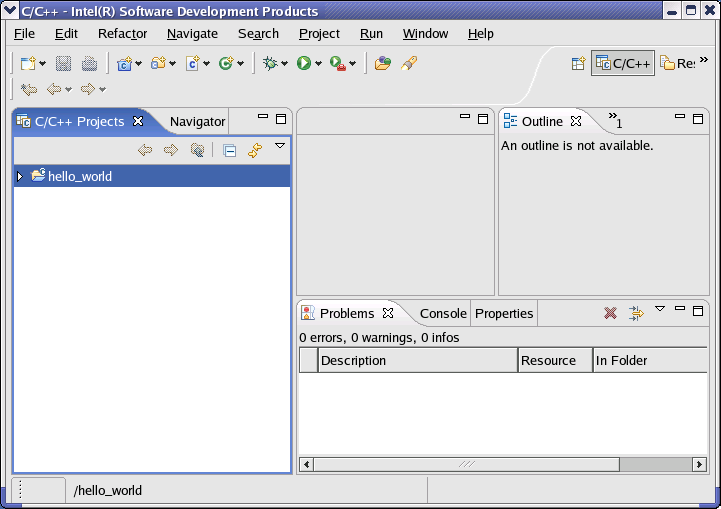Switch to the C/C++ perspective button
The height and width of the screenshot is (509, 721).
point(623,63)
